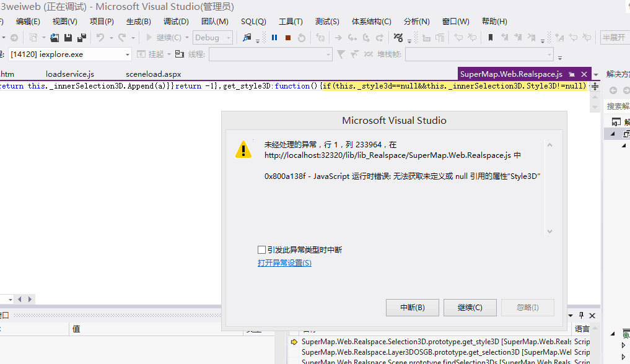This screenshot has width=630, height=364.
Task: Click the thread switch icon beside 线程
Action: tap(179, 54)
